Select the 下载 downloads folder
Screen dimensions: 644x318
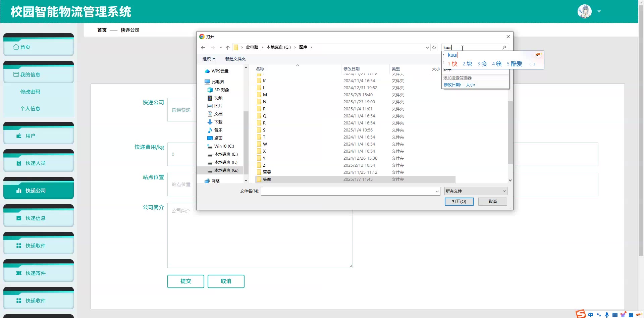(218, 122)
